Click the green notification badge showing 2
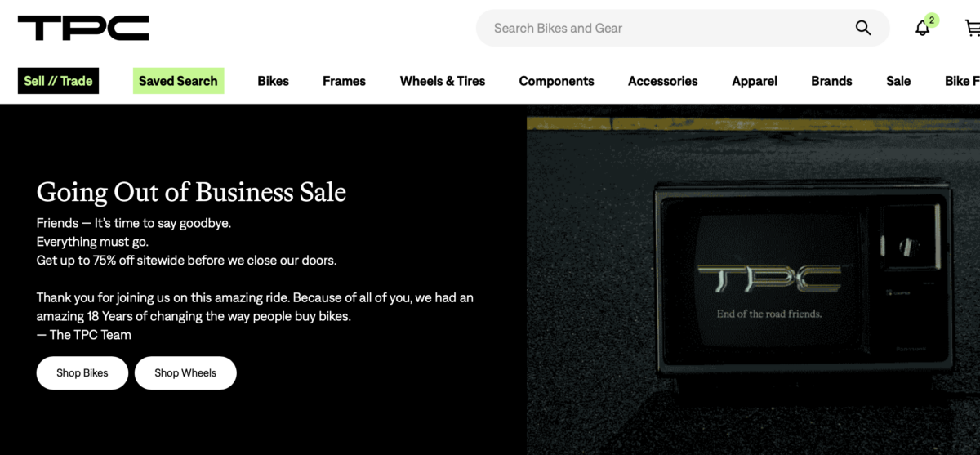 [931, 20]
